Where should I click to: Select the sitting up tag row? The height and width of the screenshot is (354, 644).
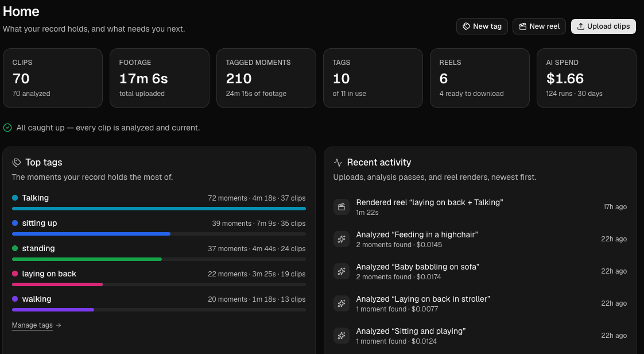pos(159,229)
